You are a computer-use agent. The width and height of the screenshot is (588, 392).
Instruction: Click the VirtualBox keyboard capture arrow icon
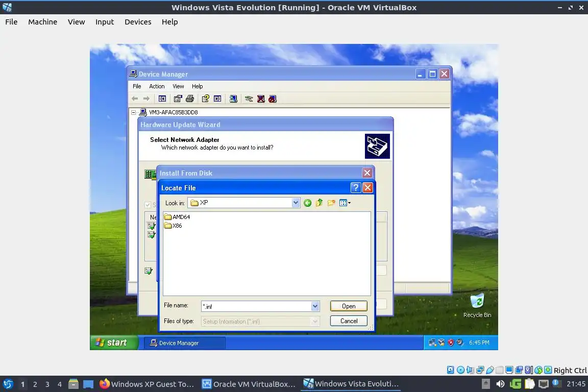(x=548, y=370)
